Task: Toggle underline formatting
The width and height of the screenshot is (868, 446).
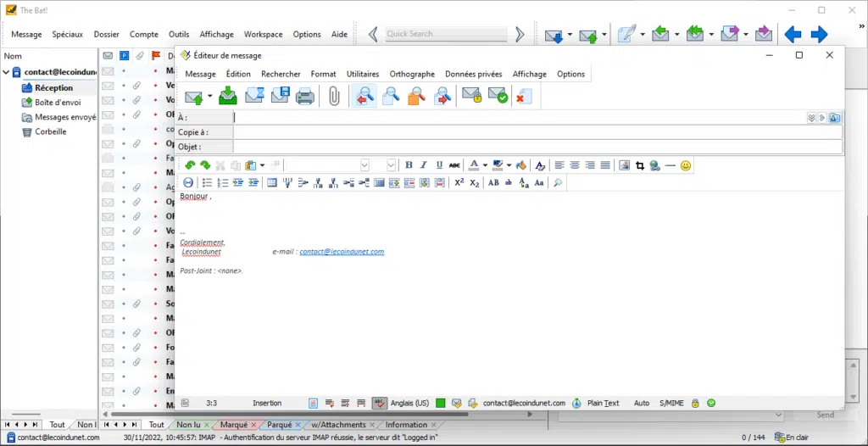Action: [439, 165]
